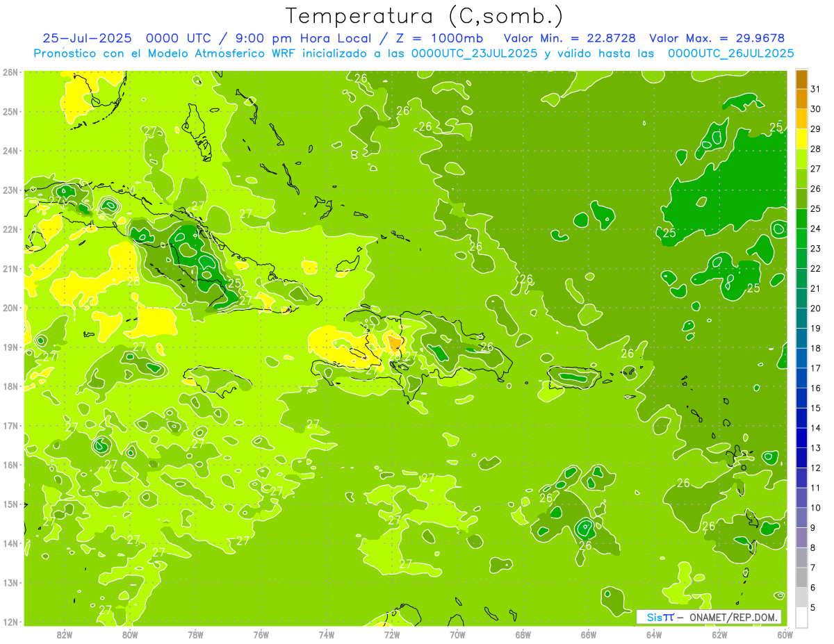Click the longitude axis label "64W"
The image size is (834, 644).
point(654,634)
